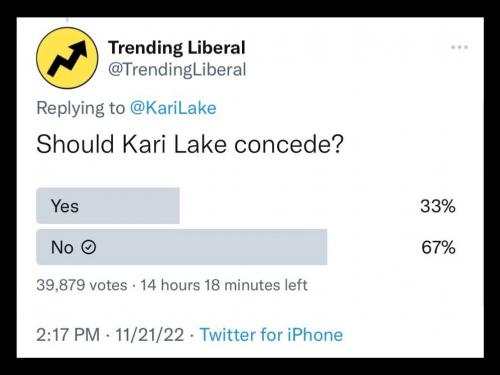Click the black arrow in the avatar logo

pos(68,57)
